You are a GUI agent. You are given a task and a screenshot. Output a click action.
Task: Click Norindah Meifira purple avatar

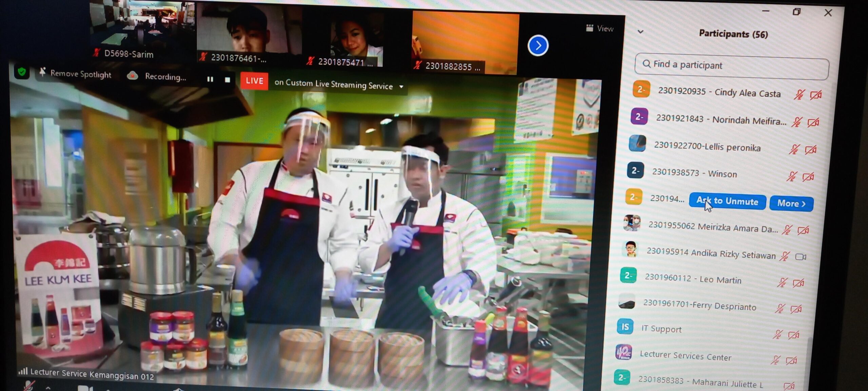pos(639,116)
